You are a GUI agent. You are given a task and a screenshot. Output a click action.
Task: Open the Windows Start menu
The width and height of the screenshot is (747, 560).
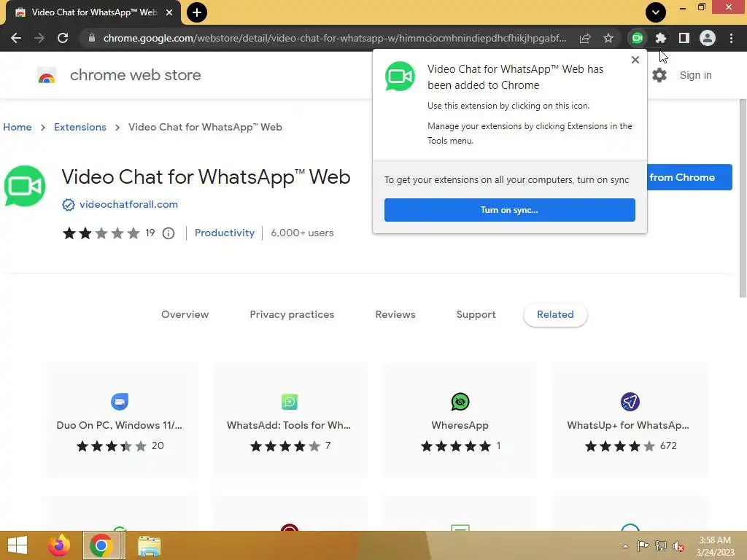(18, 545)
